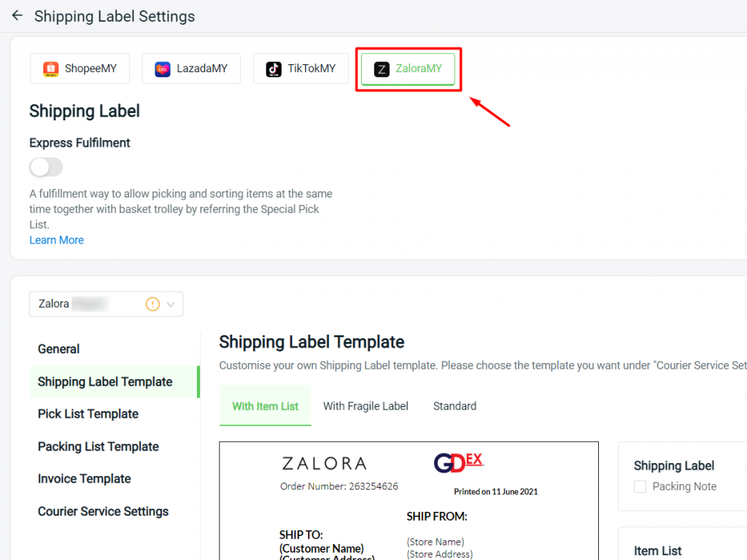Viewport: 747px width, 560px height.
Task: Toggle the Express Fulfilment switch
Action: [x=46, y=167]
